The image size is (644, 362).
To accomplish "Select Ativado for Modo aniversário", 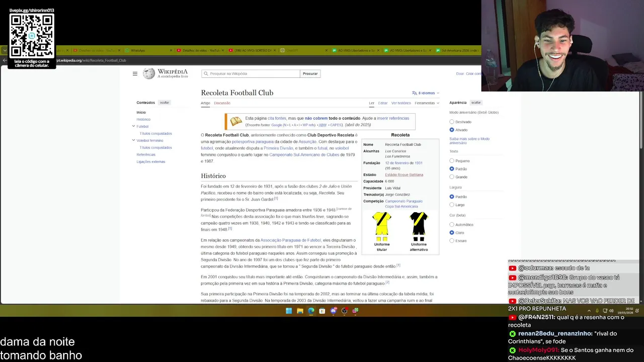I will click(451, 130).
